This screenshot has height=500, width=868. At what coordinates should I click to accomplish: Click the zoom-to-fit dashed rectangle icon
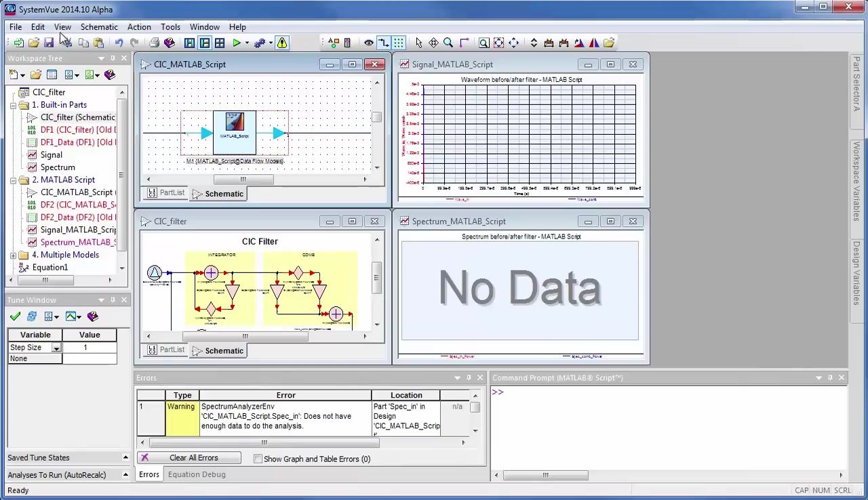(498, 43)
